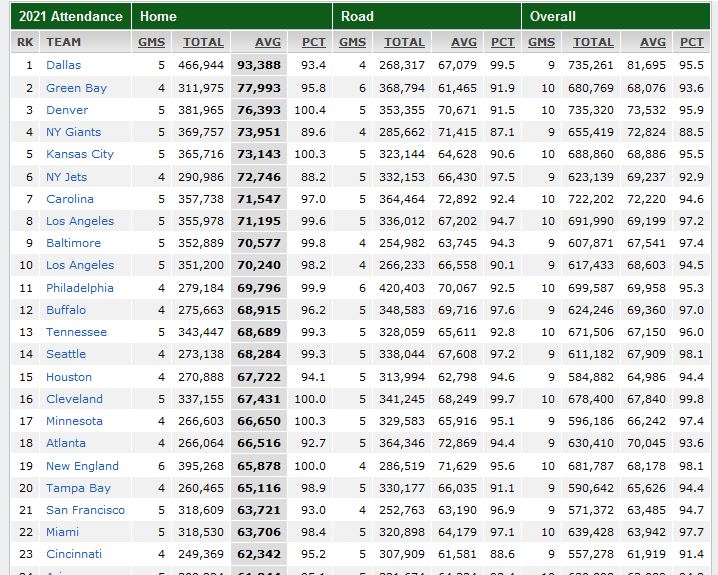718x575 pixels.
Task: Select Seattle home total 273,138
Action: 201,353
